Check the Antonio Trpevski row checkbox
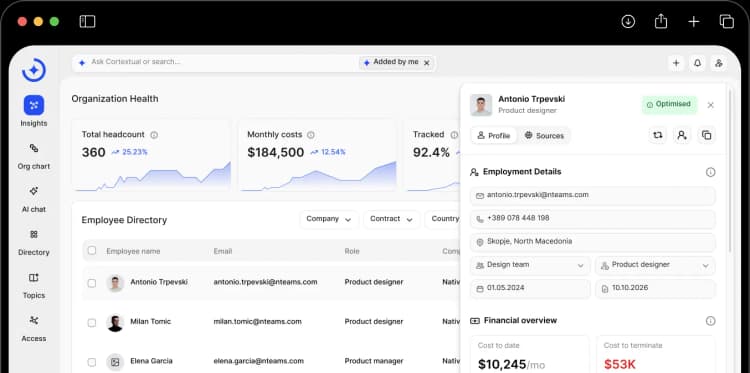Viewport: 750px width, 373px height. [x=92, y=283]
